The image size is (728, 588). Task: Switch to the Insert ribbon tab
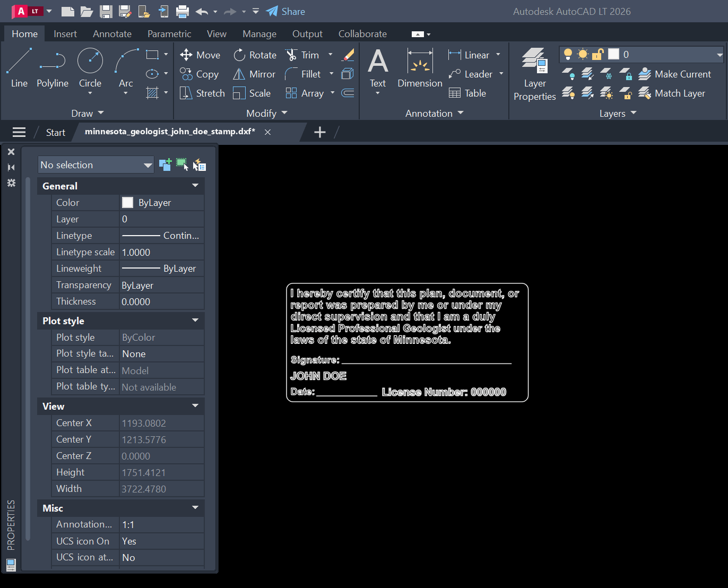coord(65,33)
